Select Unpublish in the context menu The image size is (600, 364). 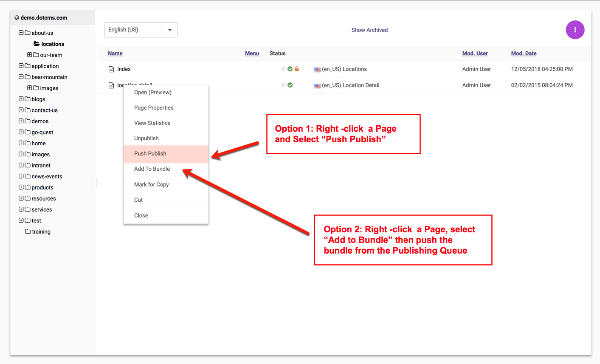coord(146,138)
